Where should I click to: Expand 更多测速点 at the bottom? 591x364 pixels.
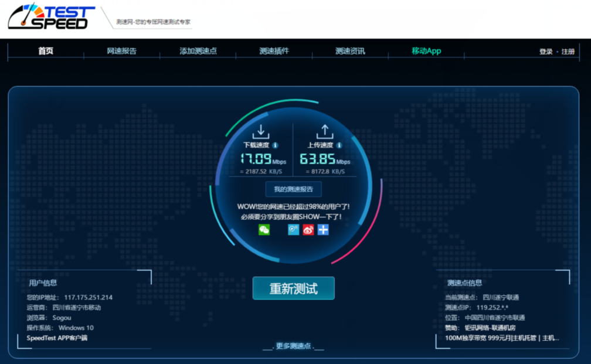pos(293,346)
